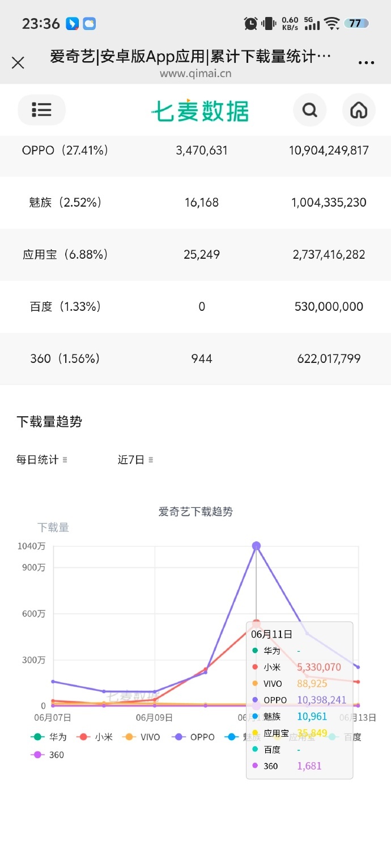
Task: Select the OPPO peak point on 06月11日
Action: click(256, 546)
